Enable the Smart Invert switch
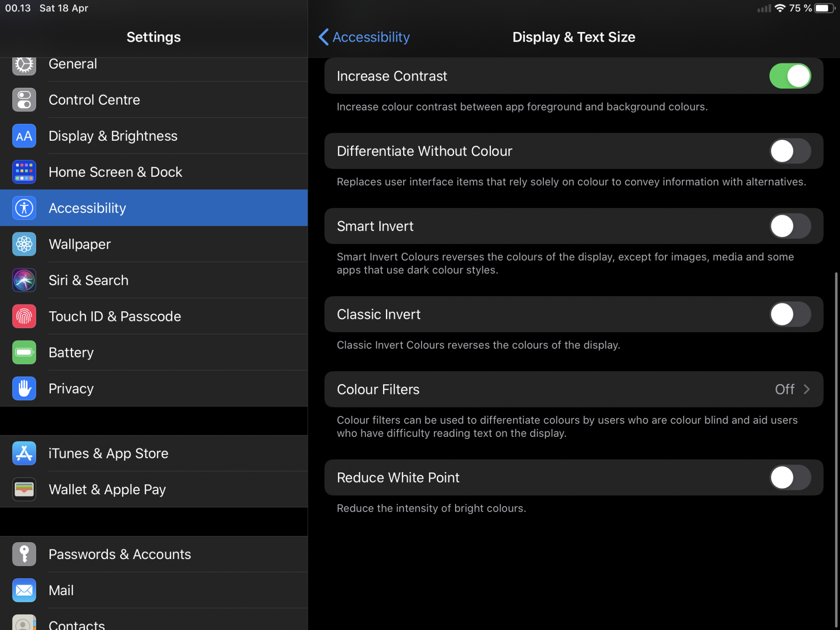 pyautogui.click(x=790, y=226)
